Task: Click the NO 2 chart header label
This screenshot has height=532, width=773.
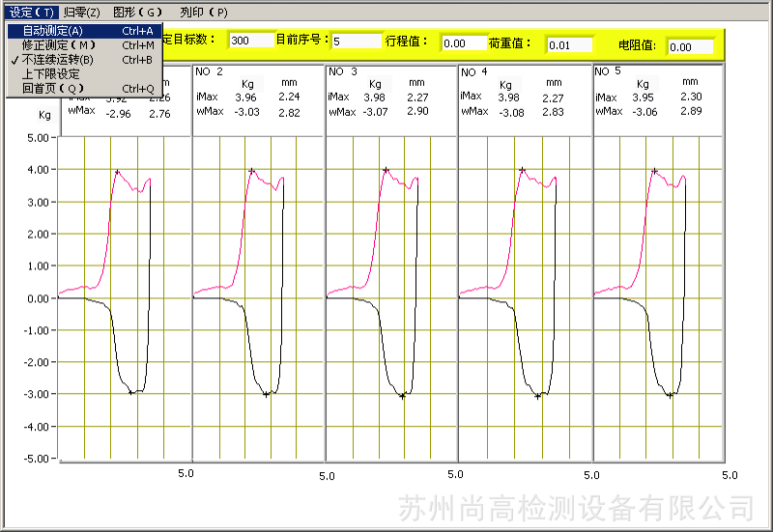Action: (209, 72)
